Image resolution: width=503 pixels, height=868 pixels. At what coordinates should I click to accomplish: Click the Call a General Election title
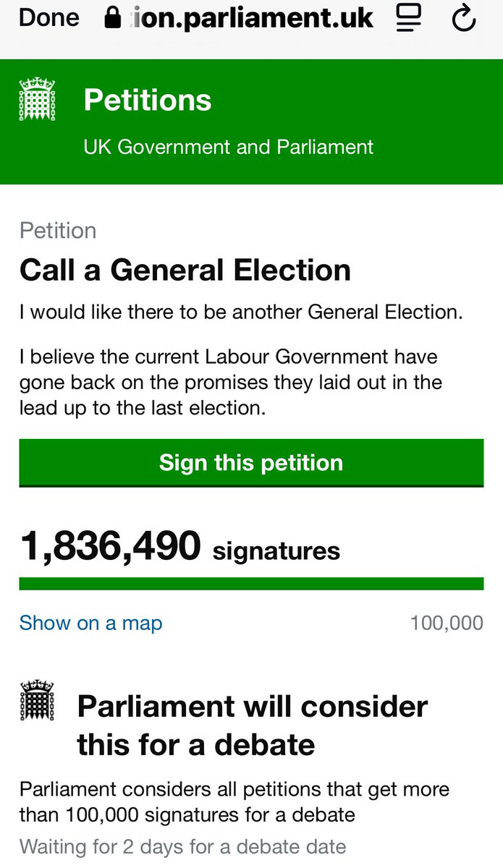[185, 271]
